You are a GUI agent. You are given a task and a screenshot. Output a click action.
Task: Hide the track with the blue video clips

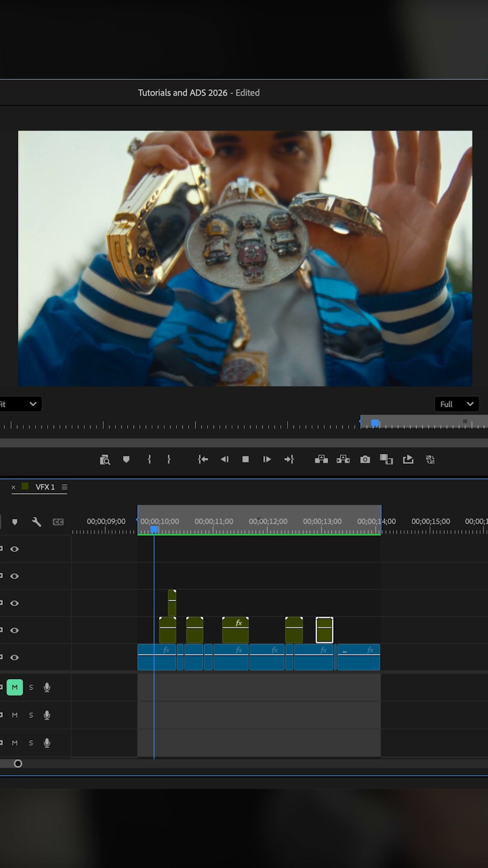pyautogui.click(x=14, y=657)
